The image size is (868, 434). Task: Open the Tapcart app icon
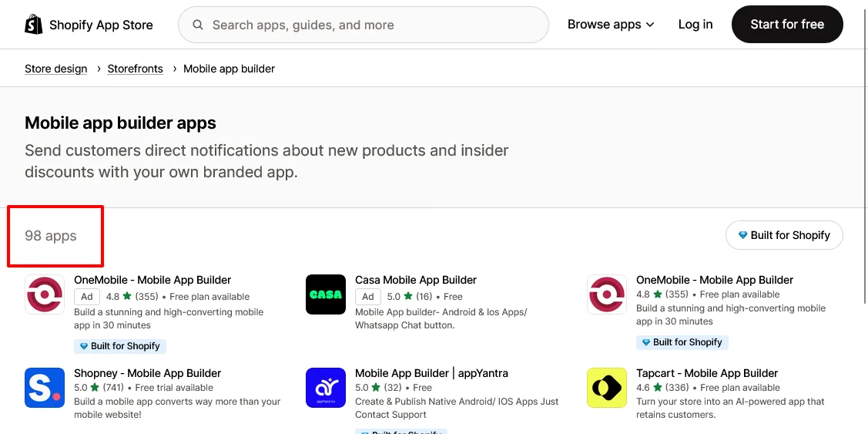pyautogui.click(x=607, y=388)
